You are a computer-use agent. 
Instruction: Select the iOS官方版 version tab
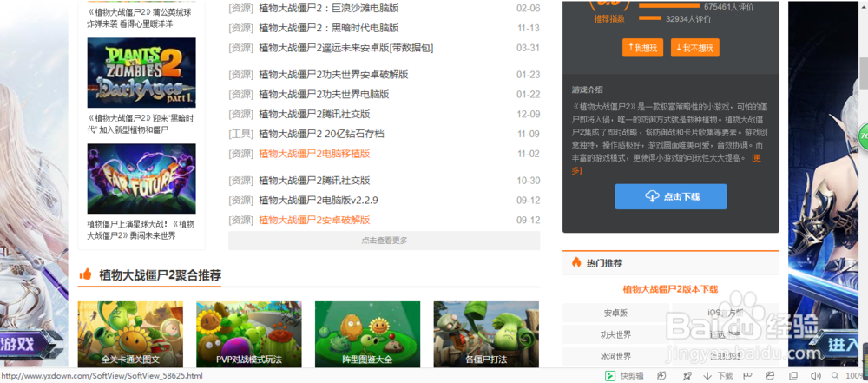point(725,314)
